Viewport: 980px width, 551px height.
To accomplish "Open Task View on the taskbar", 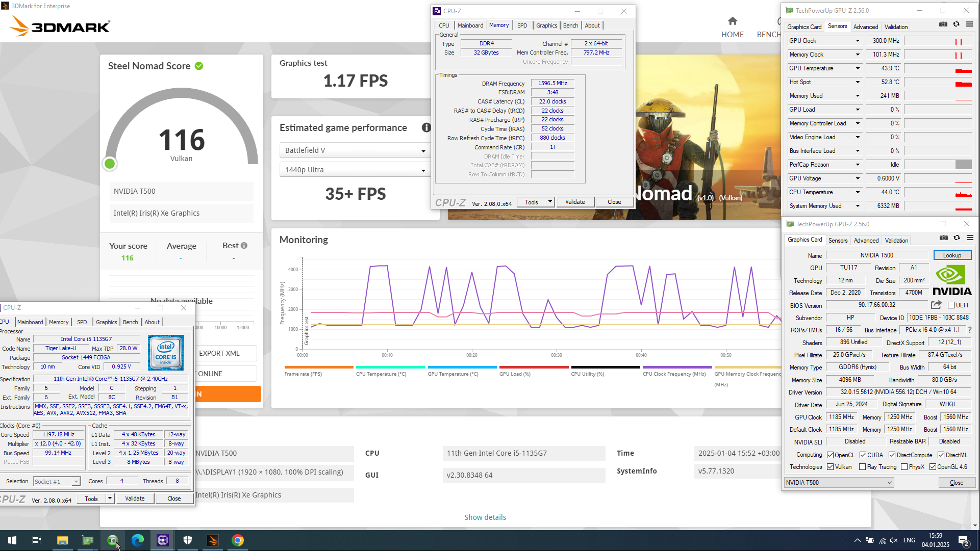I will pos(37,540).
